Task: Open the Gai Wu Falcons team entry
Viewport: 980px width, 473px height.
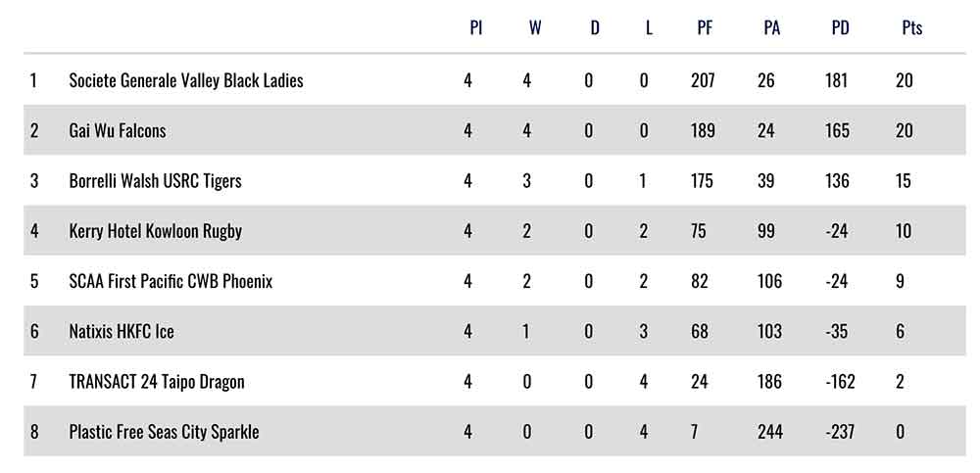Action: (x=118, y=130)
